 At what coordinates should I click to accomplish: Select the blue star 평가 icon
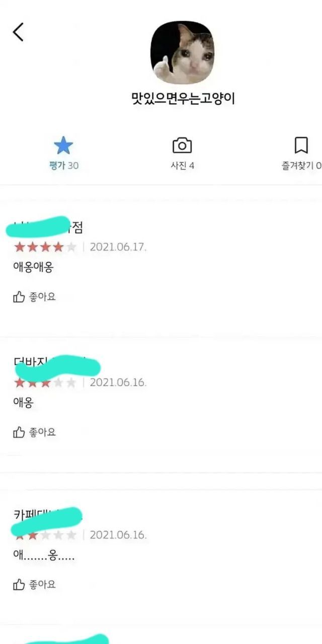tap(63, 146)
